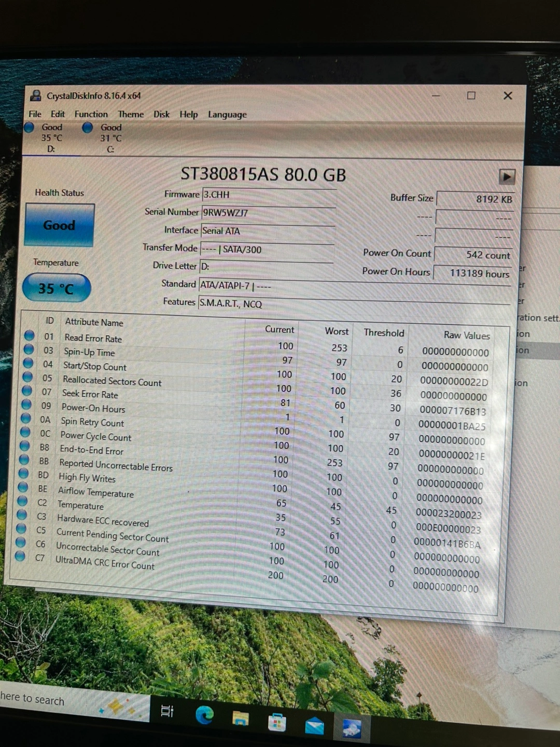Screen dimensions: 560x747
Task: Open Microsoft Store from the taskbar
Action: click(x=277, y=722)
